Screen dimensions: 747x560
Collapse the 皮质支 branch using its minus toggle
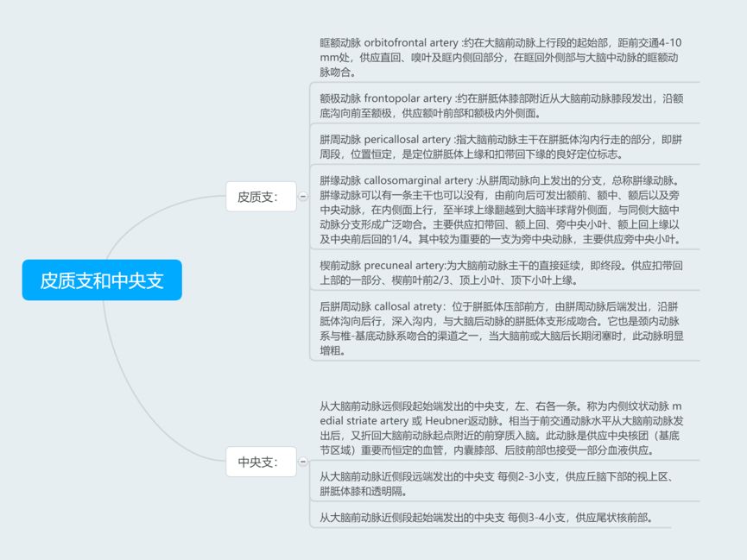(x=303, y=197)
